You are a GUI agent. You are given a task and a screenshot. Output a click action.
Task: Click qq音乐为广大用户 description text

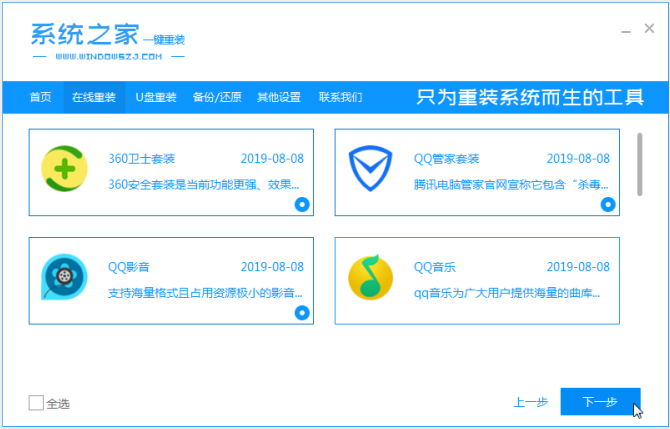point(507,293)
